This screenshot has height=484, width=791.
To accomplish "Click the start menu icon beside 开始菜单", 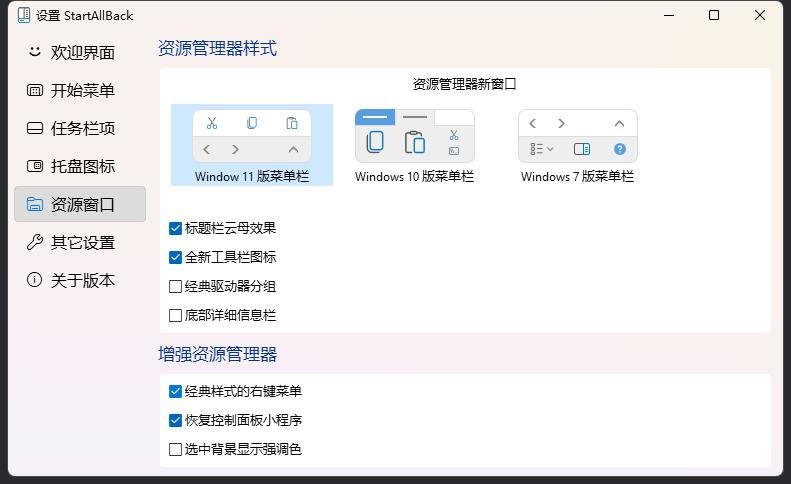I will tap(34, 91).
